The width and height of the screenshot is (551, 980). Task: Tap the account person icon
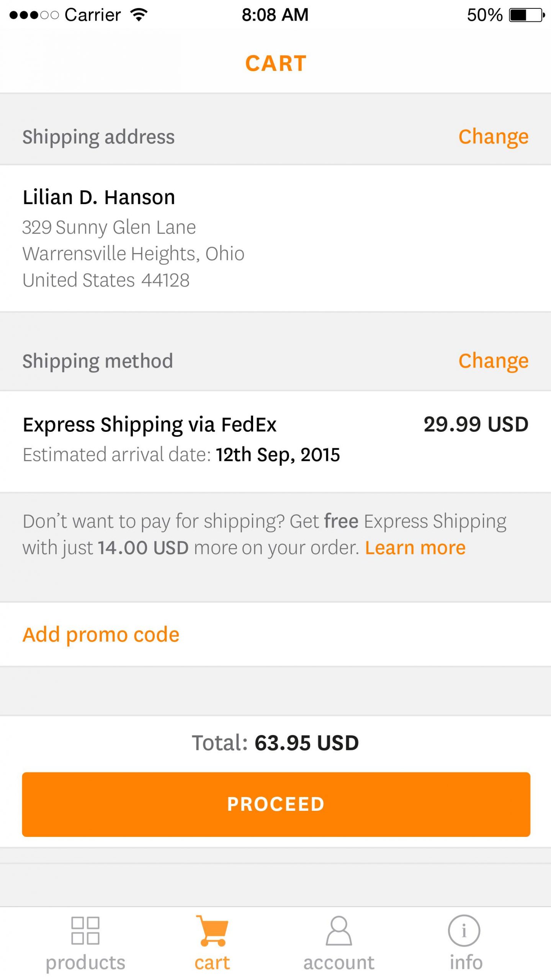[x=339, y=930]
